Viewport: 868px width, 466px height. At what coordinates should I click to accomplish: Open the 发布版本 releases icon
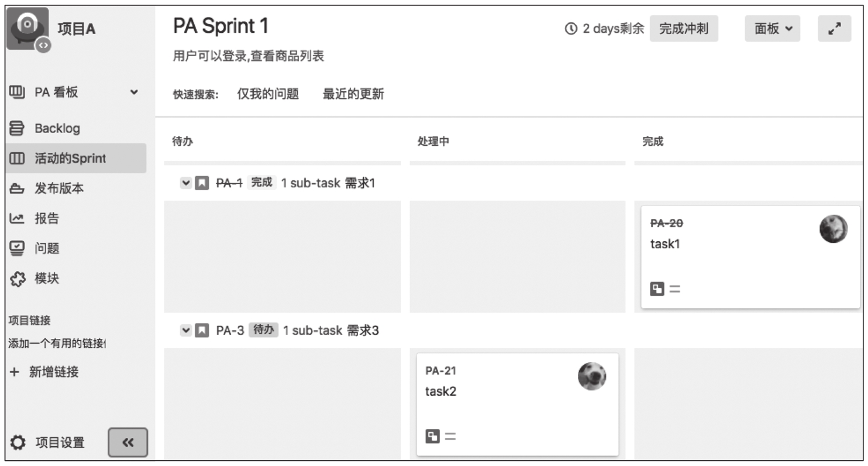pyautogui.click(x=18, y=189)
